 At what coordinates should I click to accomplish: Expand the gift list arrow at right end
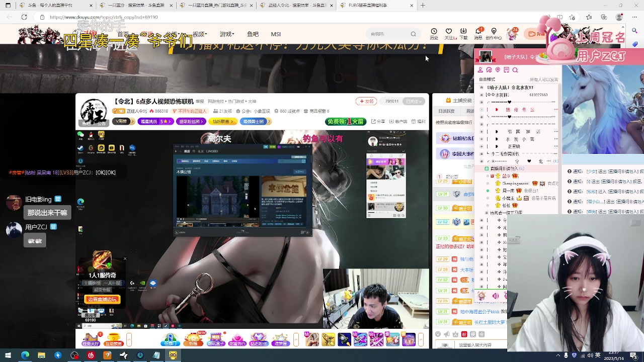[422, 340]
